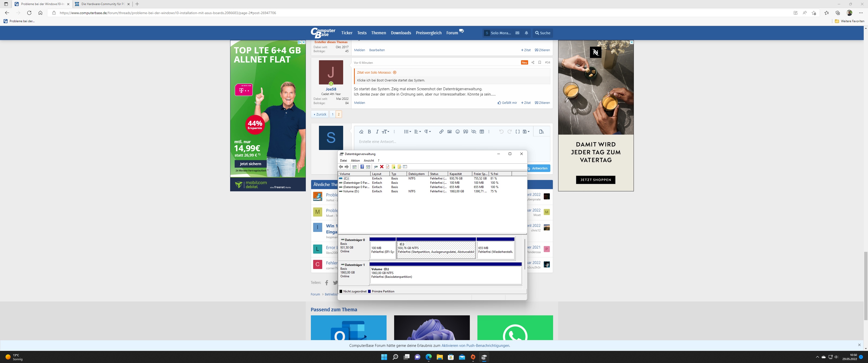This screenshot has height=363, width=868.
Task: Go to page 1 of the thread
Action: (x=333, y=114)
